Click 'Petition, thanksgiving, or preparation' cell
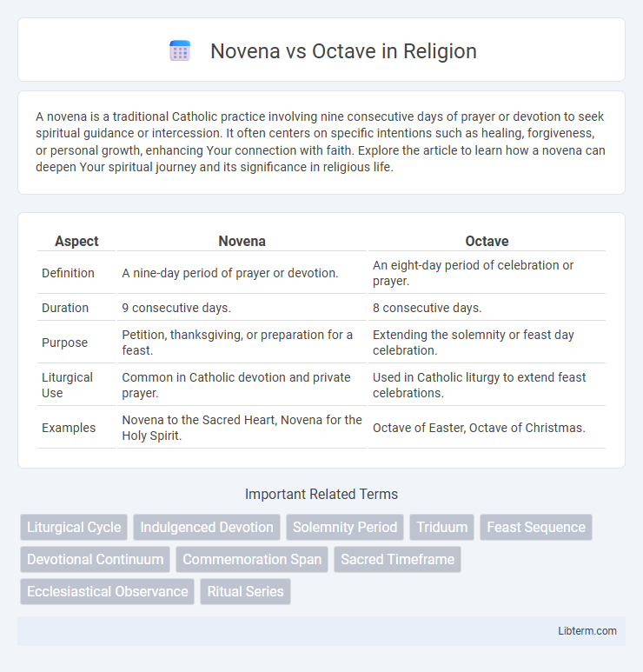Image resolution: width=643 pixels, height=672 pixels. 242,343
